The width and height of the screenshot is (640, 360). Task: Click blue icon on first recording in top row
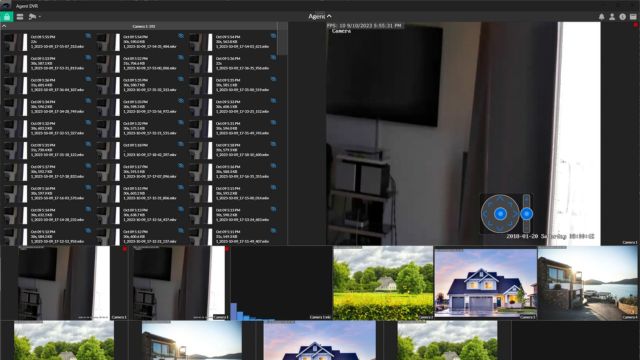coord(88,36)
